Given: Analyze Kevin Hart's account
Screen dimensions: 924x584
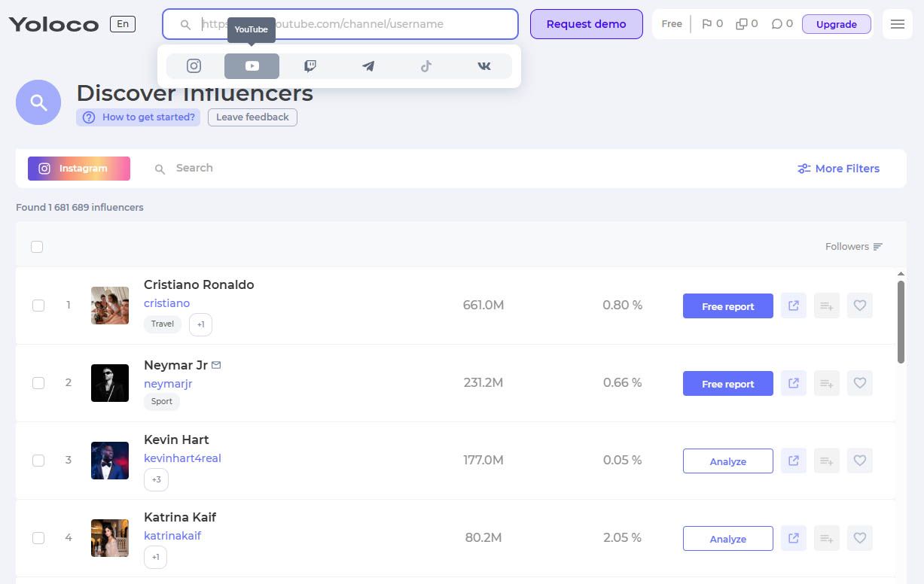Looking at the screenshot, I should pos(728,461).
